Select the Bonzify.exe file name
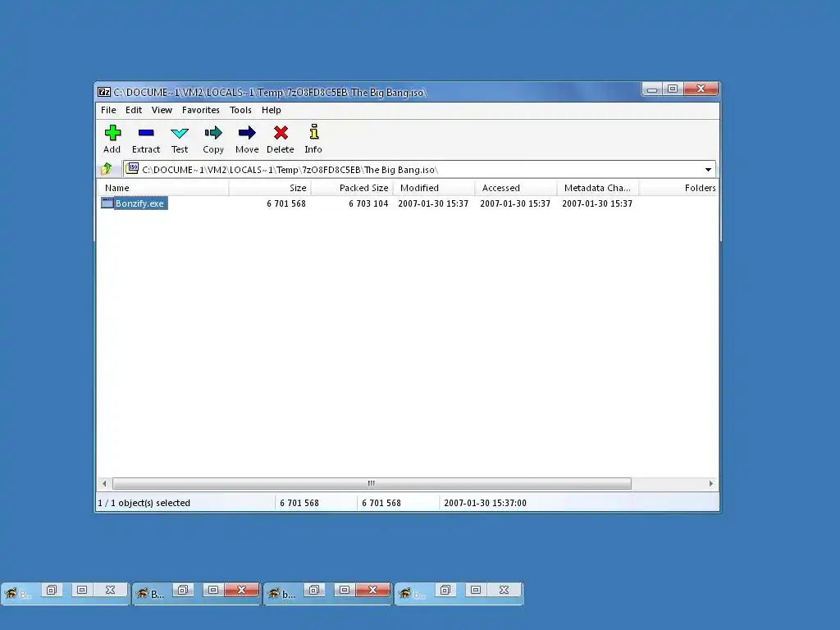840x630 pixels. (x=139, y=203)
